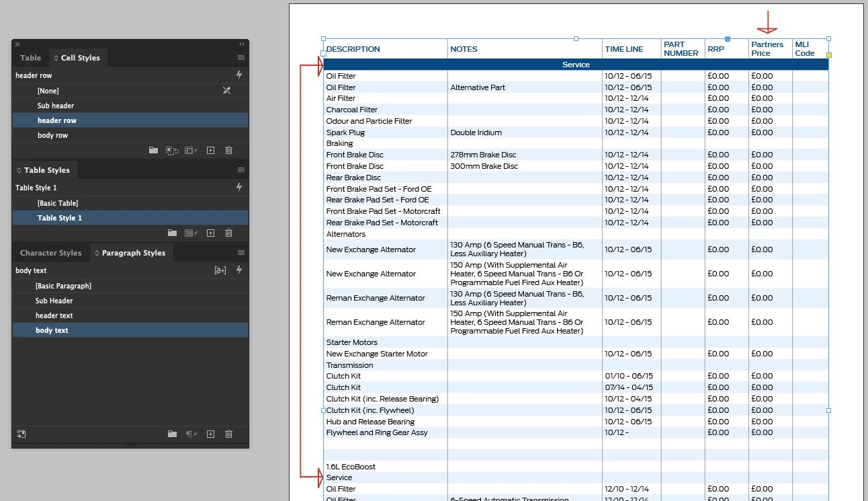Delete the selected paragraph style
The image size is (868, 501).
point(228,434)
